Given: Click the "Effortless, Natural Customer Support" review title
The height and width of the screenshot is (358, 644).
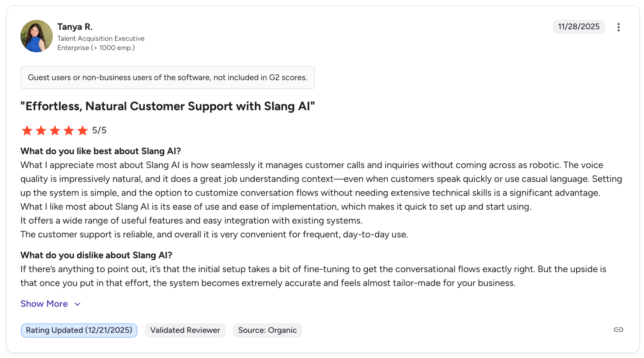Looking at the screenshot, I should coord(168,106).
